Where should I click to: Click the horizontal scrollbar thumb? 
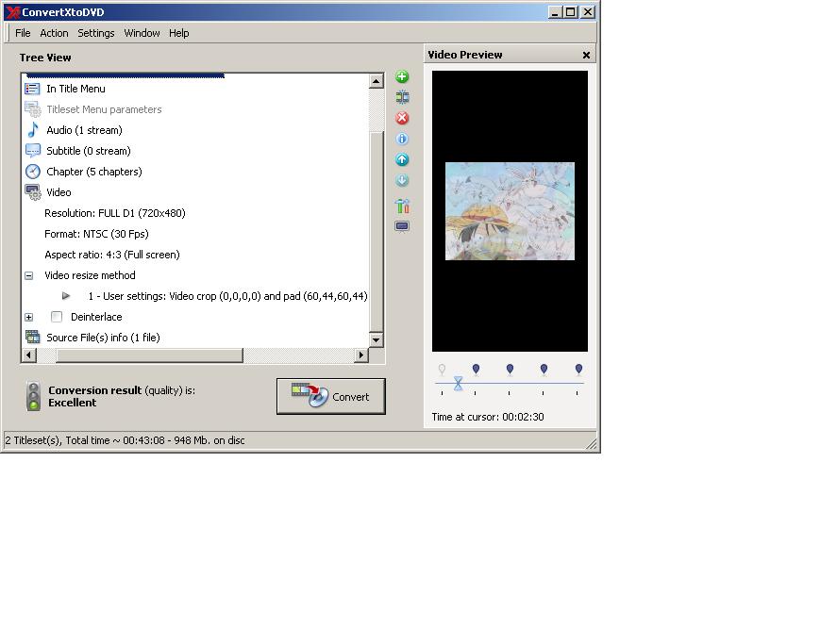149,355
